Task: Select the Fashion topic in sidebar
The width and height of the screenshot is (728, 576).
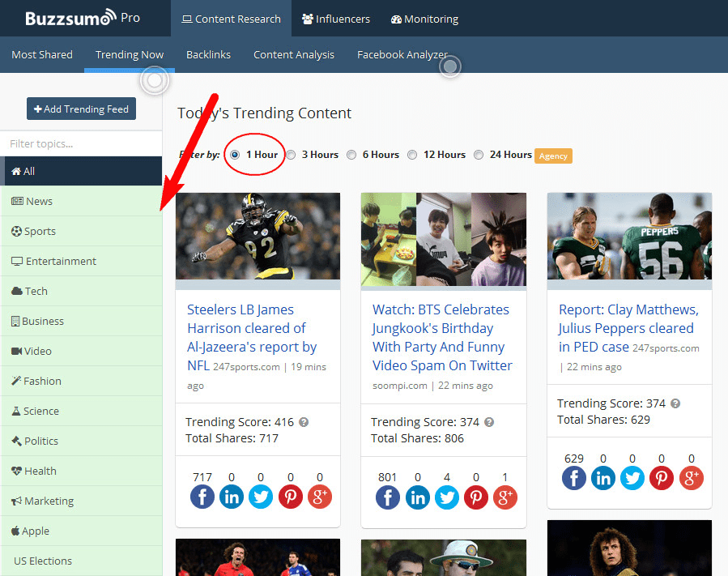Action: point(81,382)
